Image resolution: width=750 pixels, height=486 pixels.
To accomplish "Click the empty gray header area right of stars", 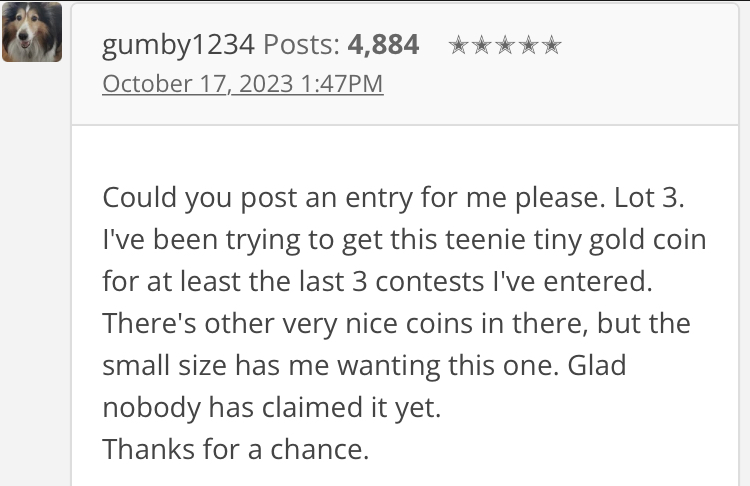I will [651, 62].
